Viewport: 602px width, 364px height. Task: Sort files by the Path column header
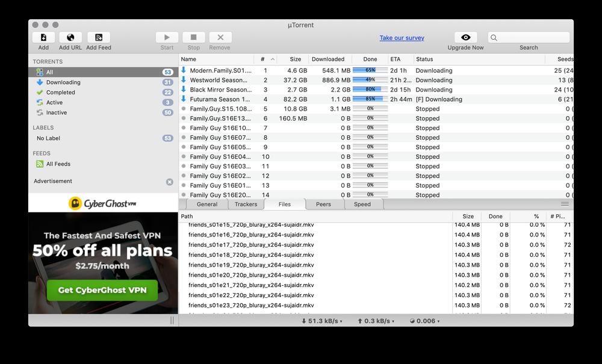tap(315, 217)
